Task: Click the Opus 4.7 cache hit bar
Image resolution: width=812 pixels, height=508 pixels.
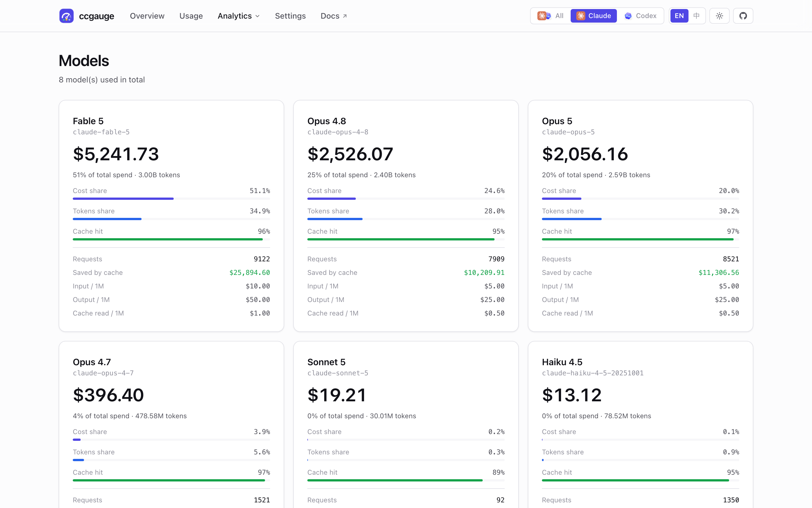Action: pos(171,480)
